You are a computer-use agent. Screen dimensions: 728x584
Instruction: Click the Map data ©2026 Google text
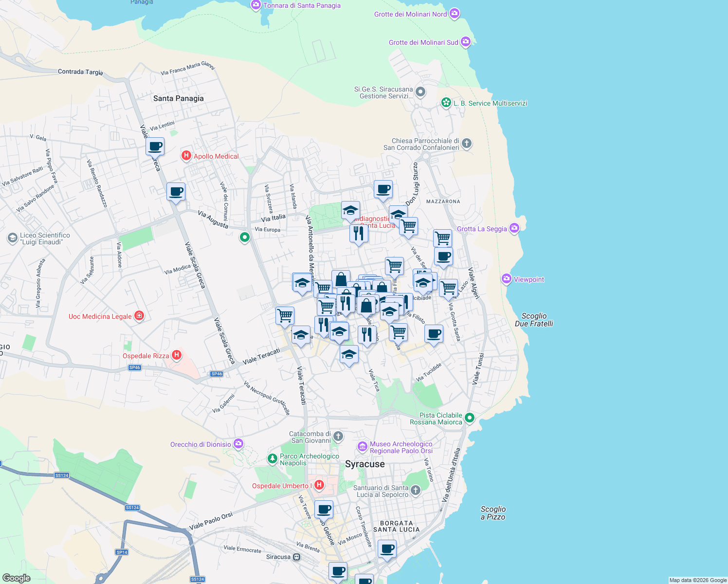coord(698,580)
